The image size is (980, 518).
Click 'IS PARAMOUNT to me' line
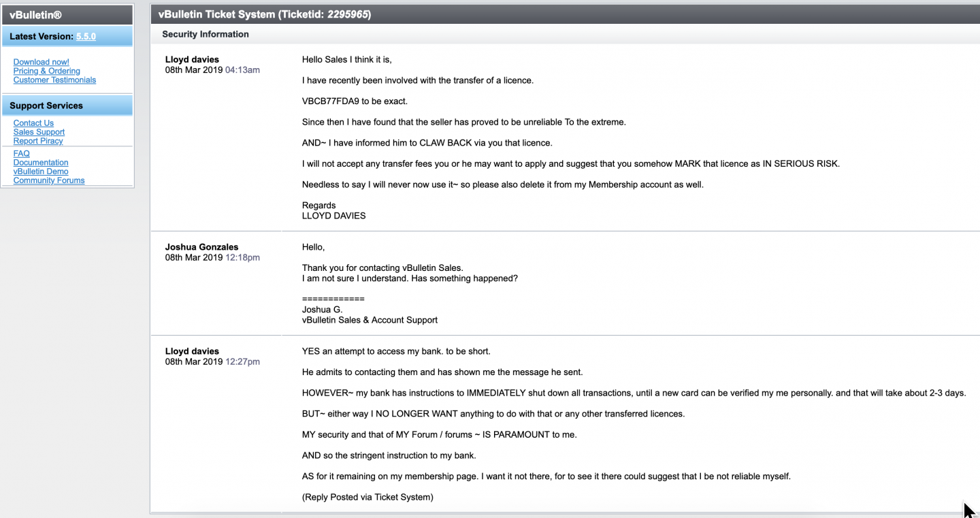(440, 435)
